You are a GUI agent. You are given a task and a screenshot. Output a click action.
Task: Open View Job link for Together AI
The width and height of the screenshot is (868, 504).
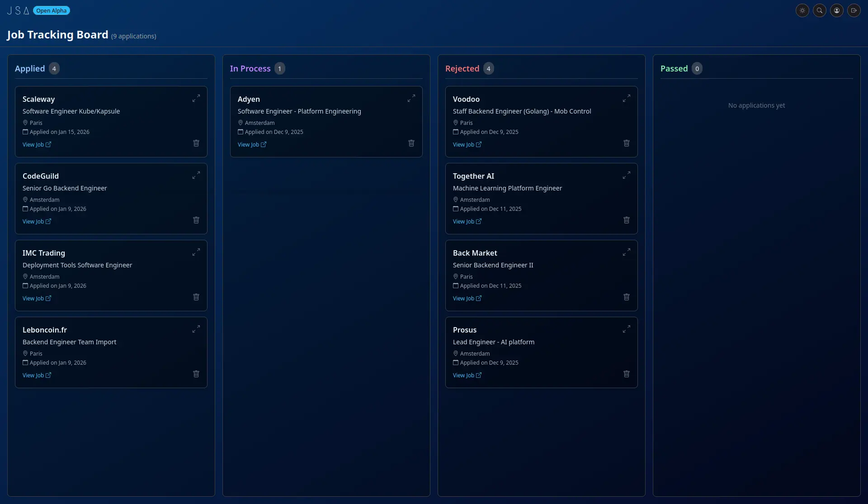pyautogui.click(x=467, y=222)
